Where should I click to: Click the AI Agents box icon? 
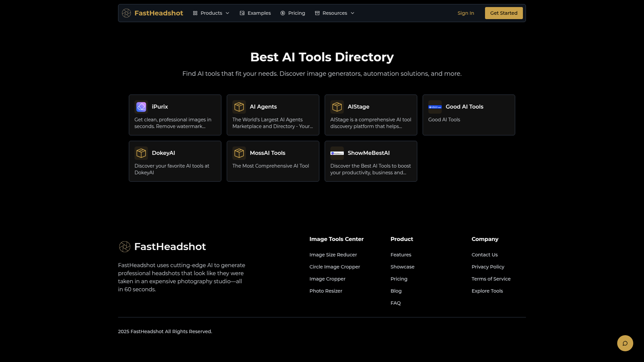[239, 107]
